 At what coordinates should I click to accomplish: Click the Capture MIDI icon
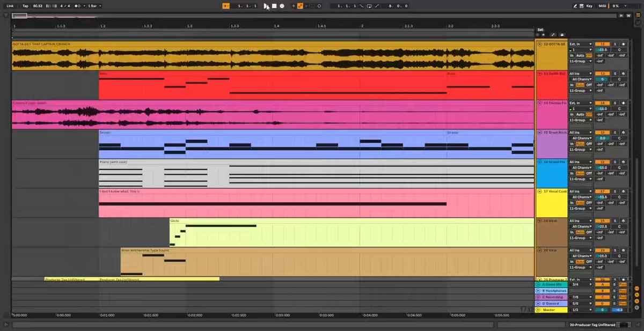(x=312, y=6)
